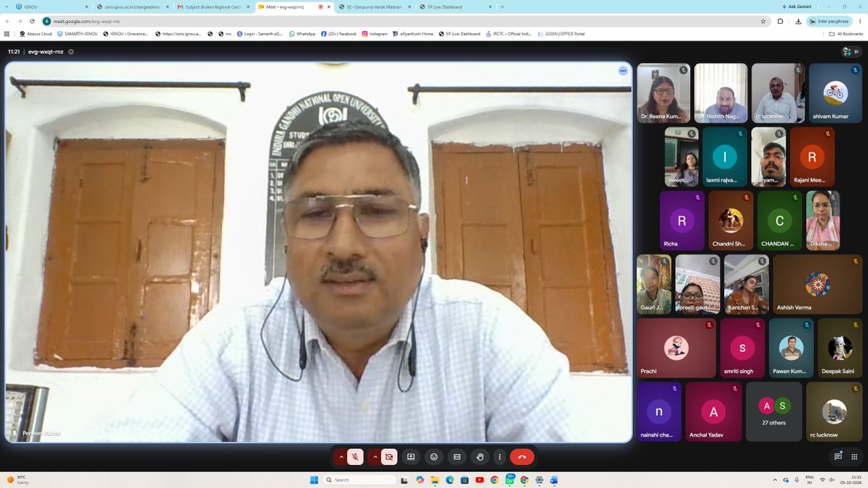Open eGyanKosh: Home bookmark
The width and height of the screenshot is (868, 488).
pyautogui.click(x=413, y=33)
